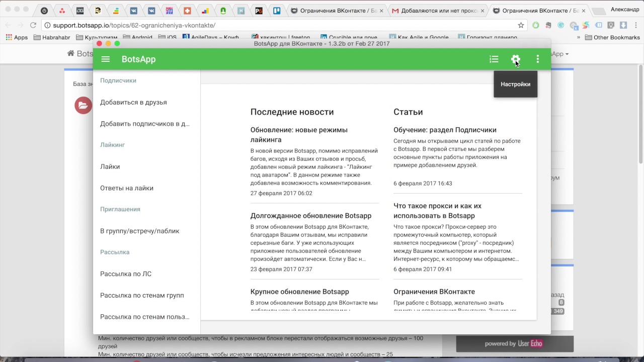Close the active Ограничения ВКонтакте tab
This screenshot has width=644, height=362.
click(x=583, y=11)
